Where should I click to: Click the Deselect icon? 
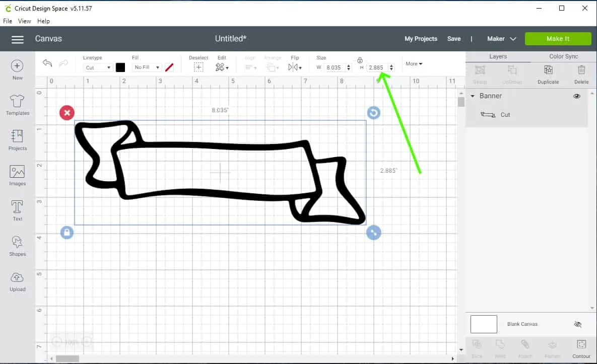[198, 67]
